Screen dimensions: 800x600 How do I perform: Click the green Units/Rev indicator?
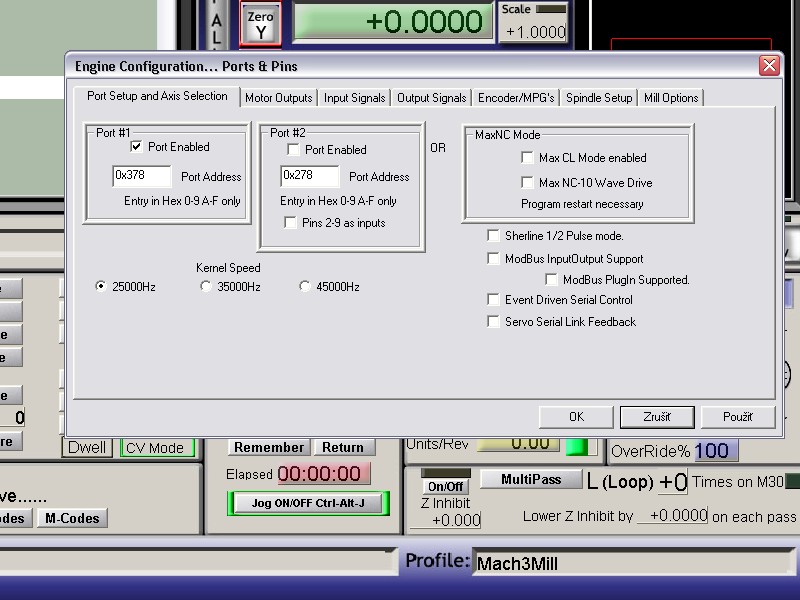click(578, 445)
